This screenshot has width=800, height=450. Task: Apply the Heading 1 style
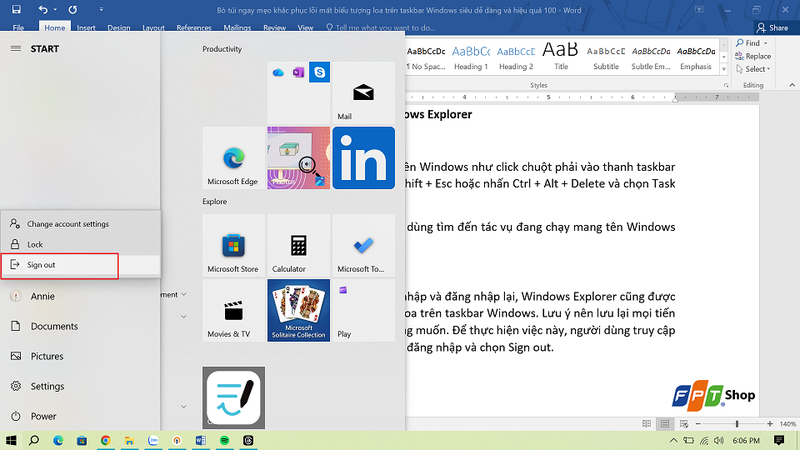471,57
